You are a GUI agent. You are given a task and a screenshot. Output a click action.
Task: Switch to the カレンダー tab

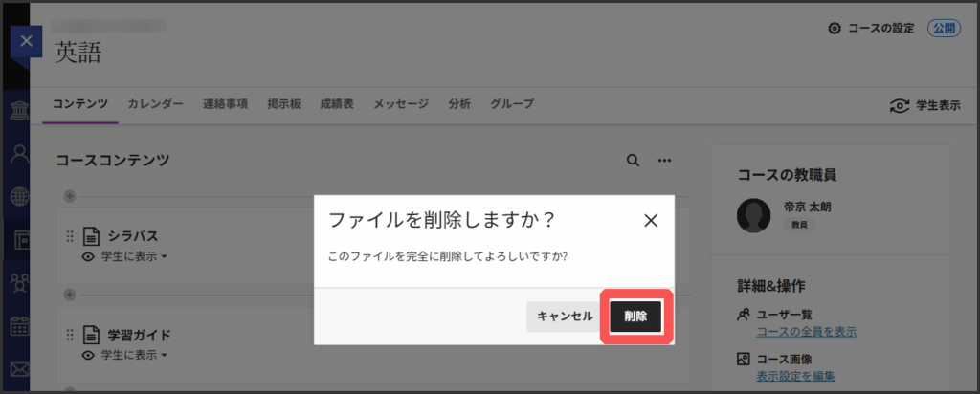click(155, 104)
